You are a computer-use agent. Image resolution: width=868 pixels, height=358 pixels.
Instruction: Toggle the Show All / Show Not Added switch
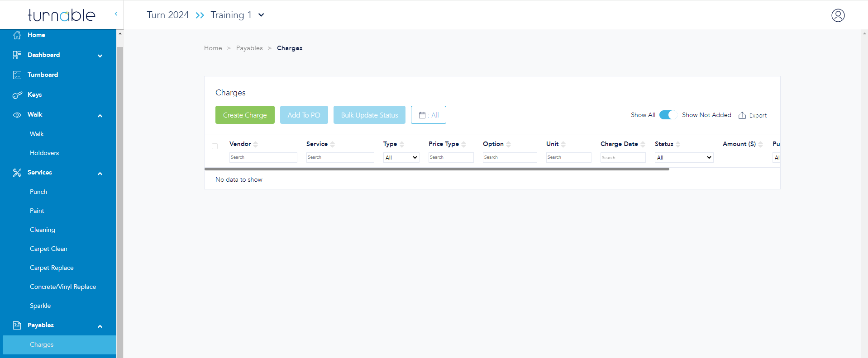(668, 115)
